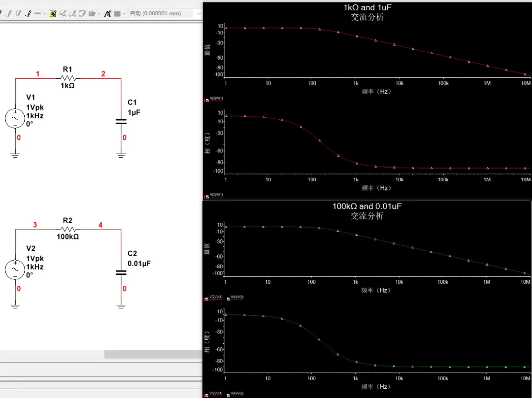The height and width of the screenshot is (398, 532).
Task: Click the horizontal scrollbar below the schematic
Action: click(153, 355)
